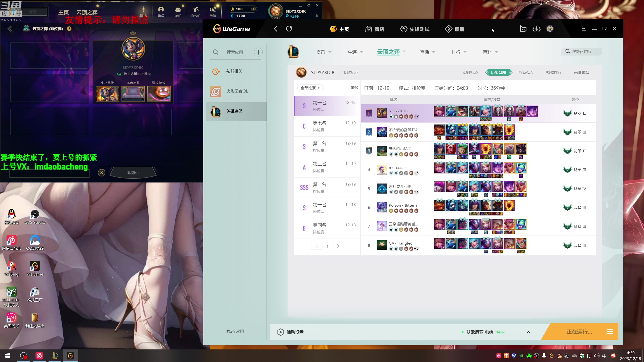
Task: Open the WeGame message box icon
Action: (523, 29)
